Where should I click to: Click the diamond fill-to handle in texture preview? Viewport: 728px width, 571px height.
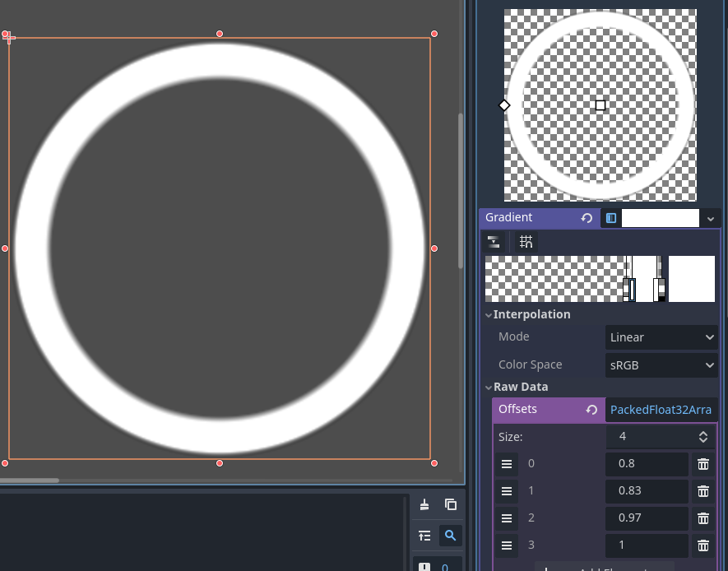tap(504, 105)
